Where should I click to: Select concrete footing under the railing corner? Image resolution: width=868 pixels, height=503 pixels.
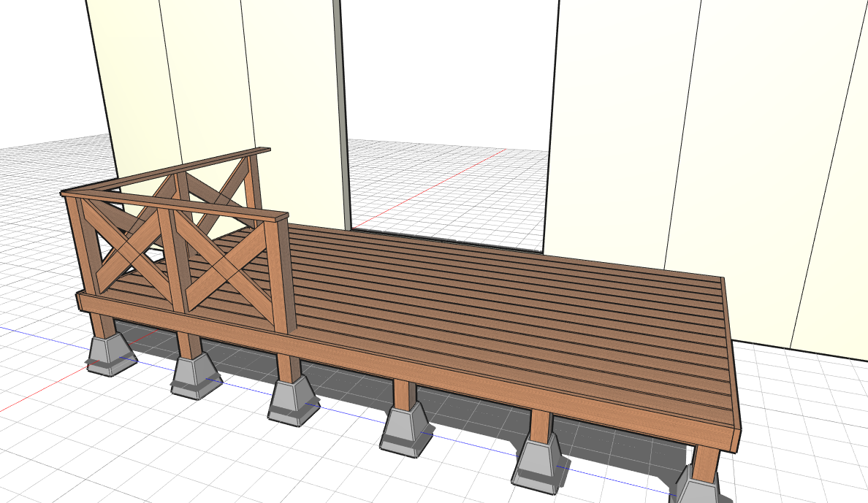click(111, 356)
